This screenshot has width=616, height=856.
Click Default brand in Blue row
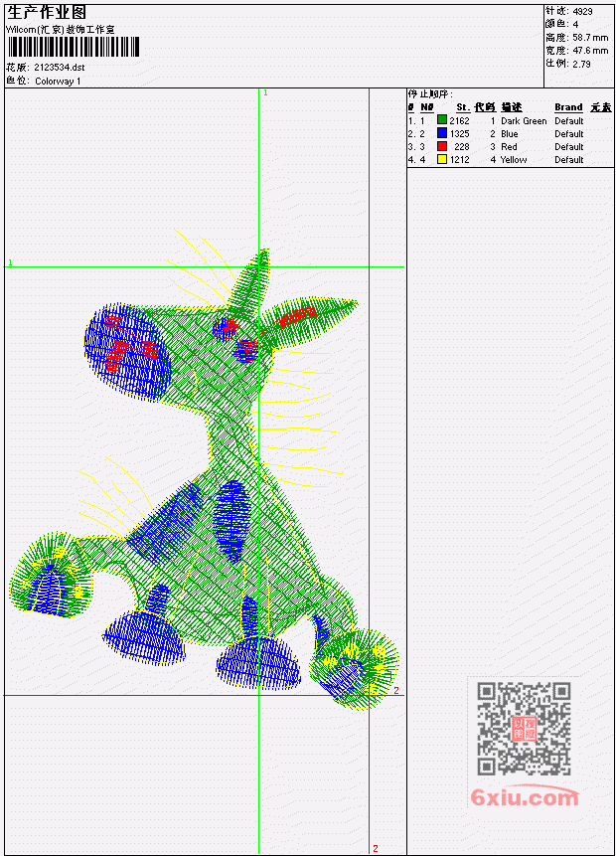click(569, 134)
